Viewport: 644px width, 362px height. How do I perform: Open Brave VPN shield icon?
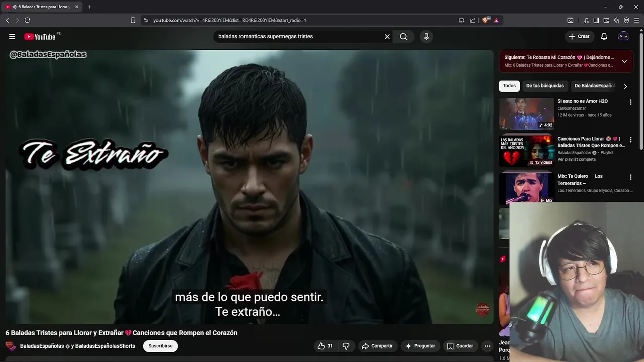coord(626,20)
